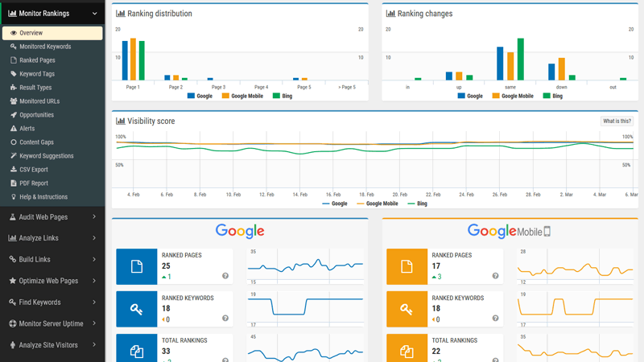Click the Monitored URLs people icon
Image resolution: width=644 pixels, height=362 pixels.
click(14, 101)
